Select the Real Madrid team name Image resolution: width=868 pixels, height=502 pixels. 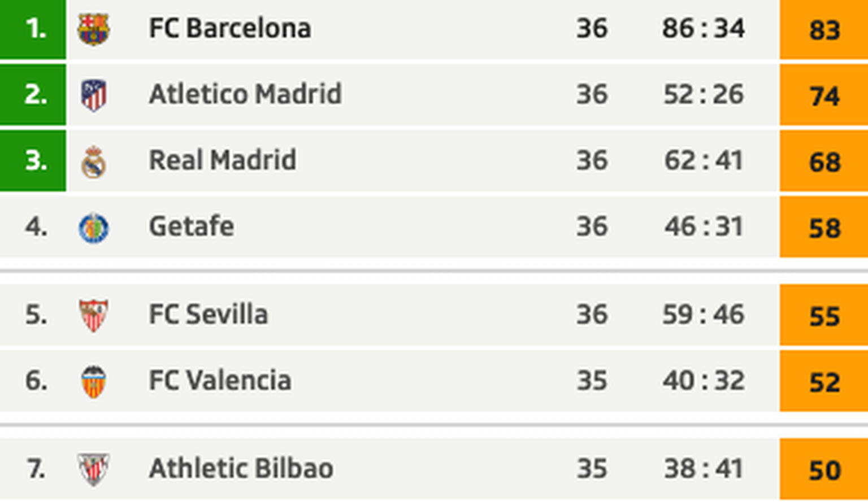[x=222, y=160]
